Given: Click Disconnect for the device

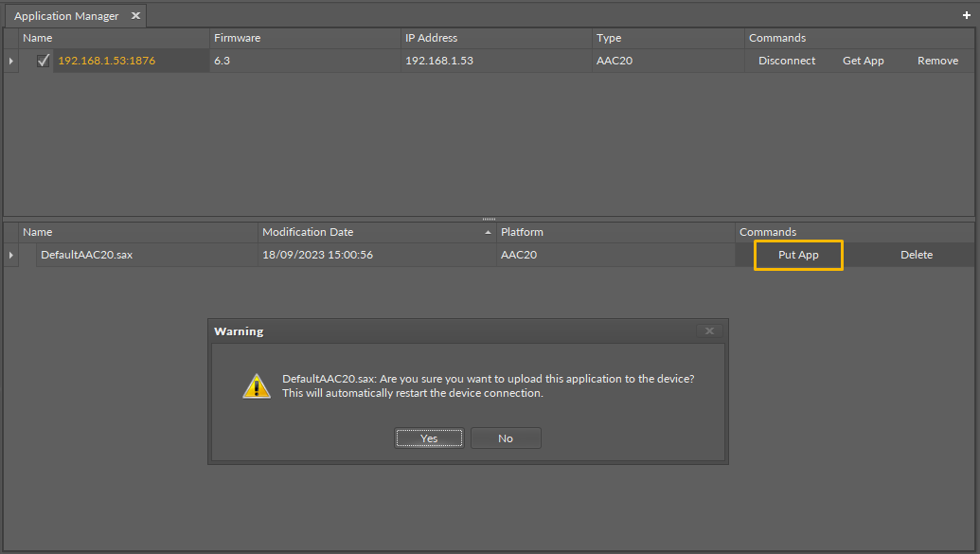Looking at the screenshot, I should click(x=786, y=61).
